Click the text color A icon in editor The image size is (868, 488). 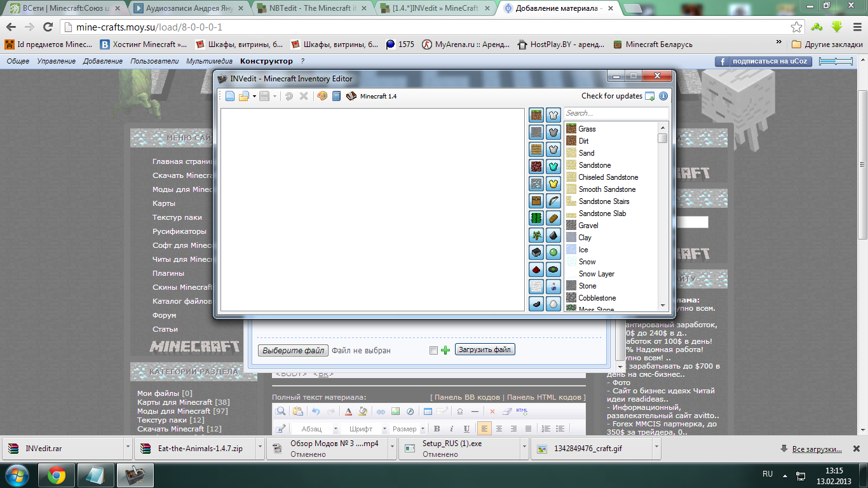[348, 411]
